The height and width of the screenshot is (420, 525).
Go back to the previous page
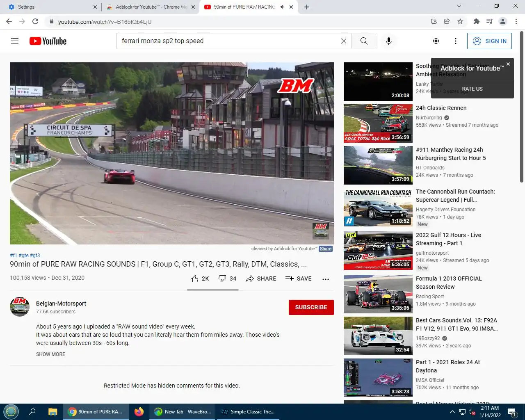(9, 21)
